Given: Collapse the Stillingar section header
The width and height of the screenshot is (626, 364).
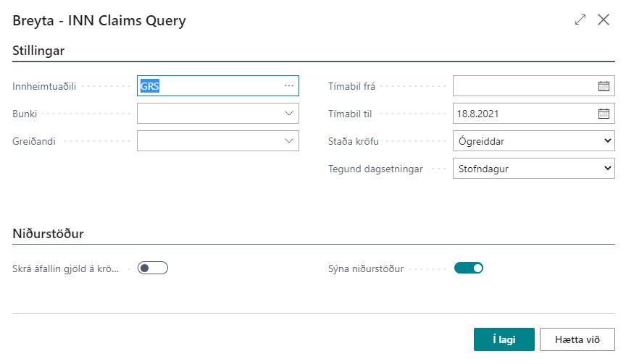Looking at the screenshot, I should (x=39, y=51).
